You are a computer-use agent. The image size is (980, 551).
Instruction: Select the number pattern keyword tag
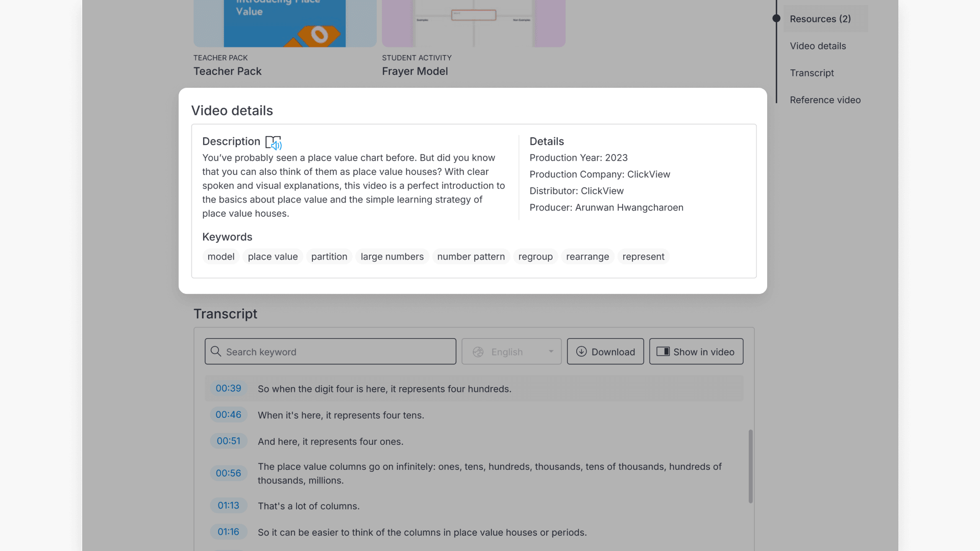point(471,257)
